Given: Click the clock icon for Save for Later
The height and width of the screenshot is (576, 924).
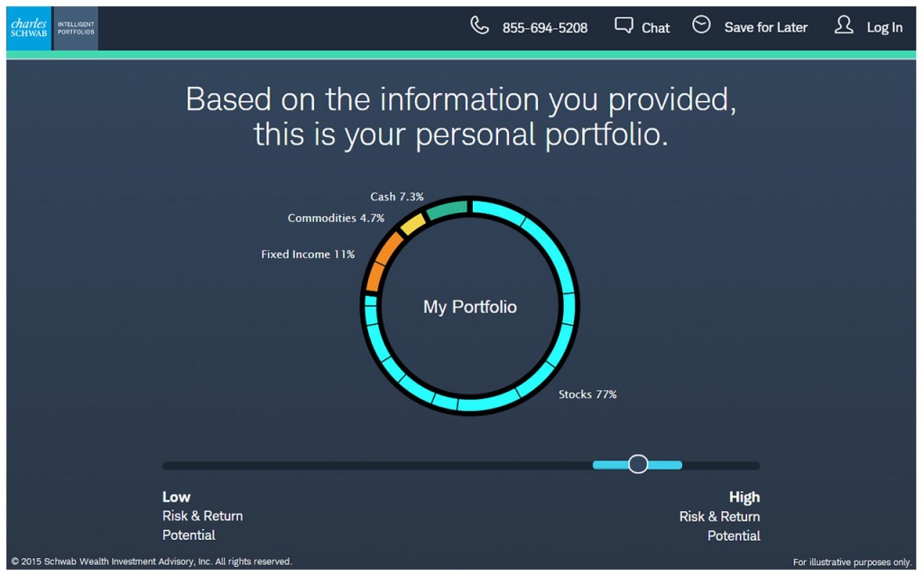Looking at the screenshot, I should coord(701,25).
